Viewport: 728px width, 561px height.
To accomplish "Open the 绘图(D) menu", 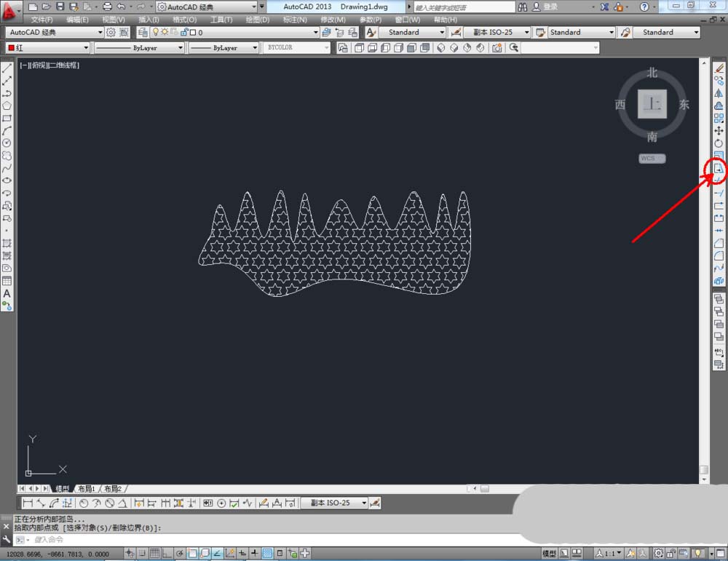I will [x=258, y=20].
